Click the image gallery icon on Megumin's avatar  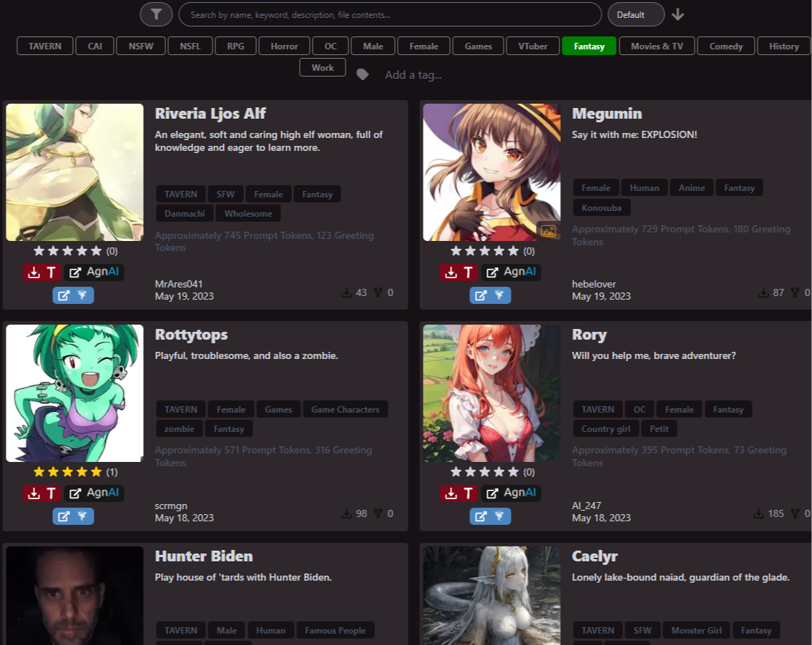(x=548, y=230)
